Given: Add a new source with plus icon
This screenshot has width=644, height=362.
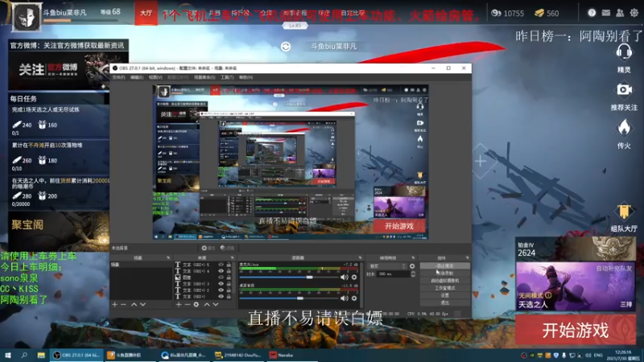Looking at the screenshot, I should (179, 305).
